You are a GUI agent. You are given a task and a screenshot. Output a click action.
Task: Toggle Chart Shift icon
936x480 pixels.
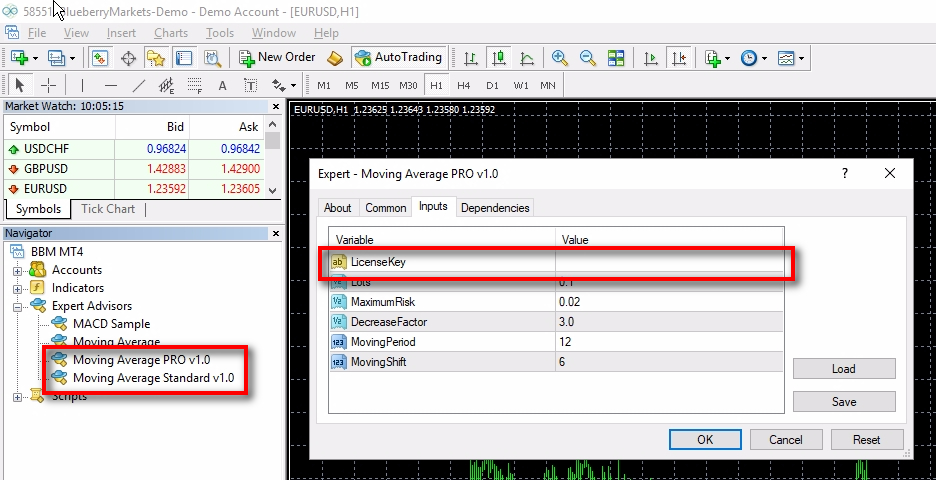[679, 58]
